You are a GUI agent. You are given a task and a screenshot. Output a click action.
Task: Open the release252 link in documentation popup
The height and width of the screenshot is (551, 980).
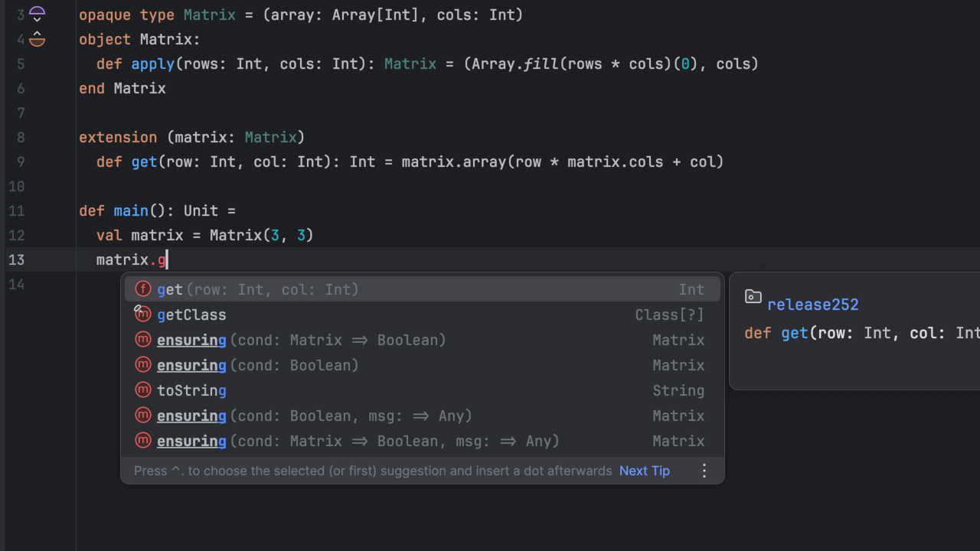[x=812, y=305]
